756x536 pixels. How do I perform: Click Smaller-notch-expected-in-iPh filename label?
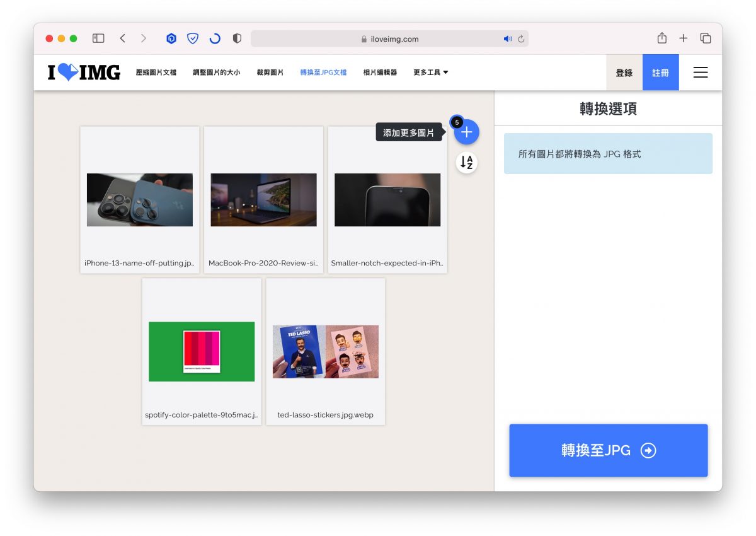[387, 264]
